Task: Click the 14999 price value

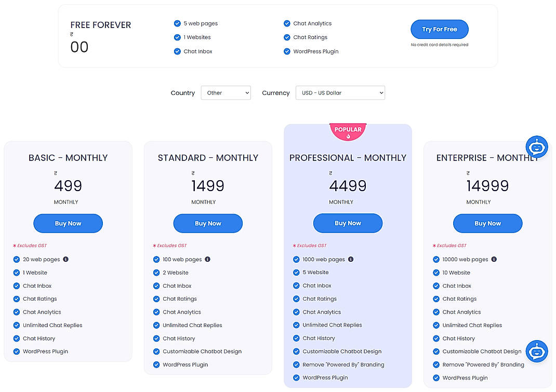Action: point(487,186)
